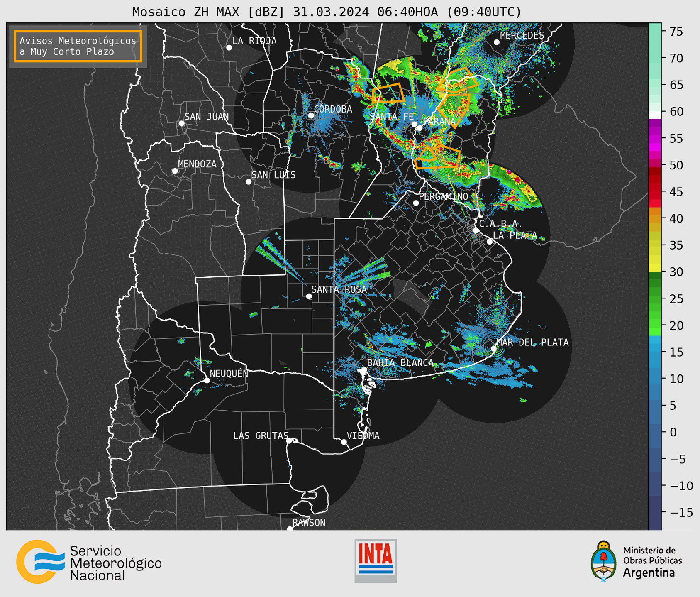Click the BAHIA BLANCA city marker dot
Viewport: 700px width, 597px height.
(x=364, y=369)
